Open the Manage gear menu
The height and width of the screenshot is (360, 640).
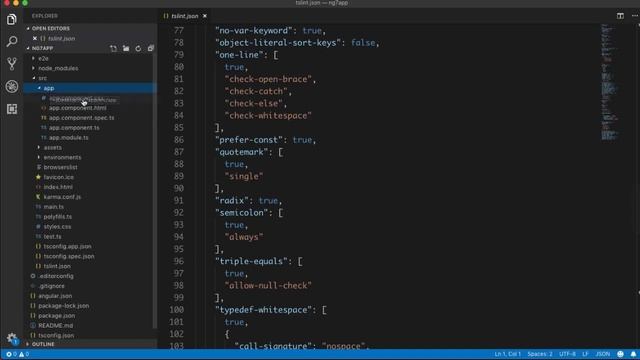coord(11,338)
